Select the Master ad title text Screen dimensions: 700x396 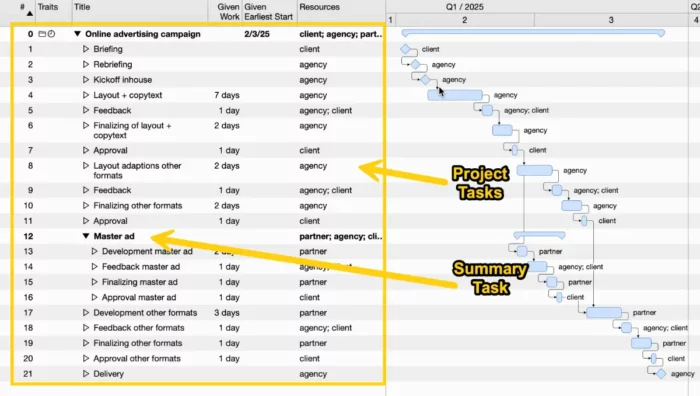pyautogui.click(x=114, y=236)
